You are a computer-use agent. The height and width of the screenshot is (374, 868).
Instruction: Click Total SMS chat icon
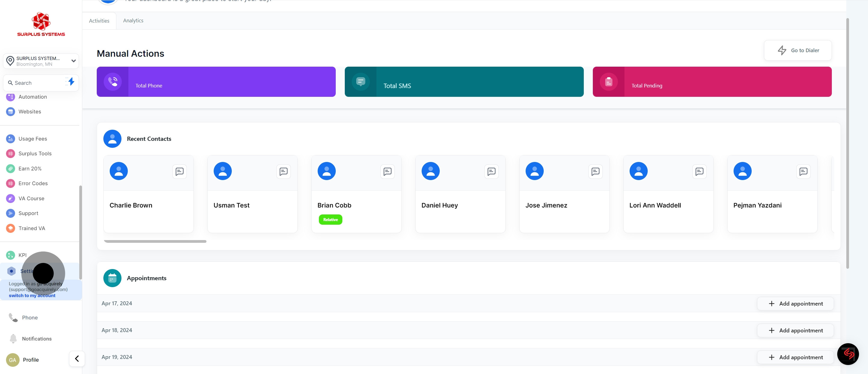[x=360, y=82]
